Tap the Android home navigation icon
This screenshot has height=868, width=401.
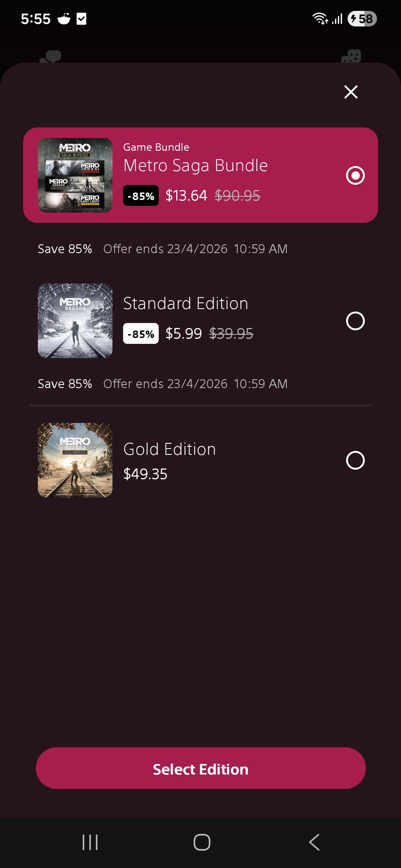202,842
